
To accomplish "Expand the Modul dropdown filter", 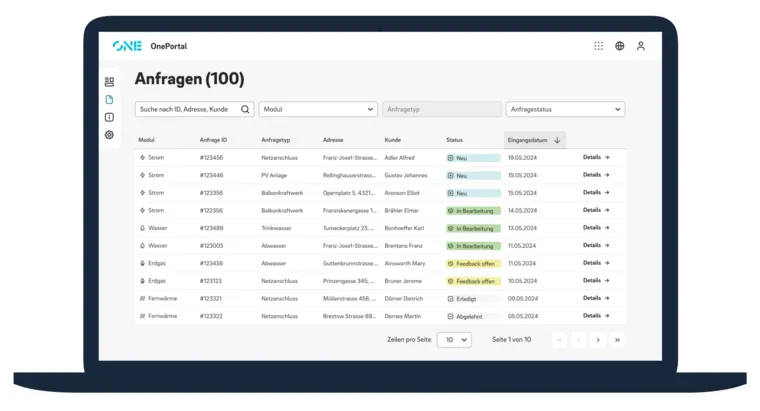I will (x=317, y=109).
